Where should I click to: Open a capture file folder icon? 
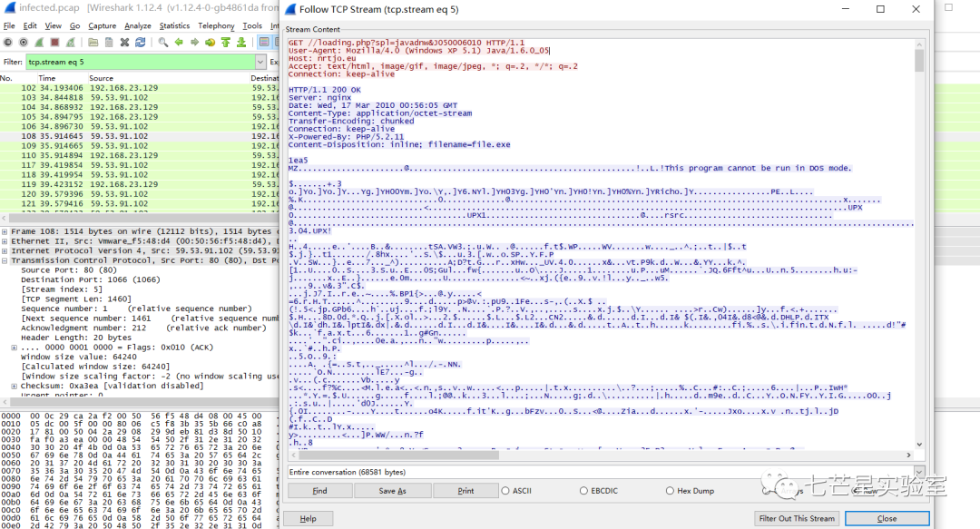click(93, 42)
